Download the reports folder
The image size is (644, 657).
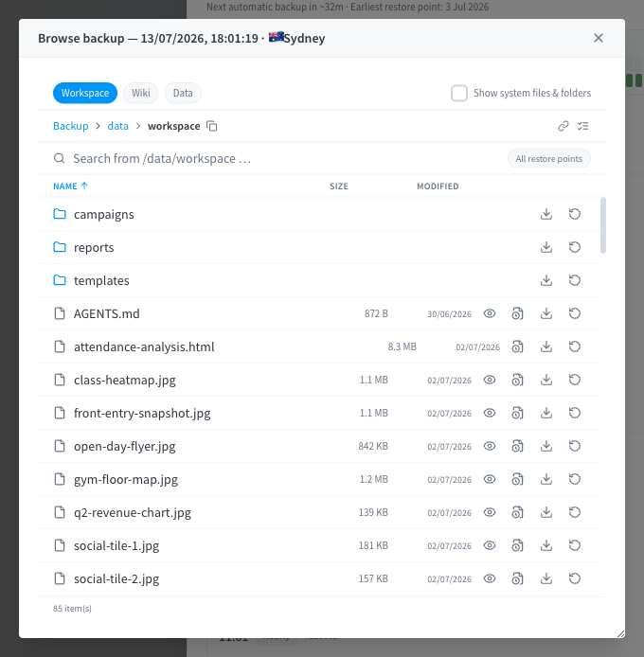(546, 247)
